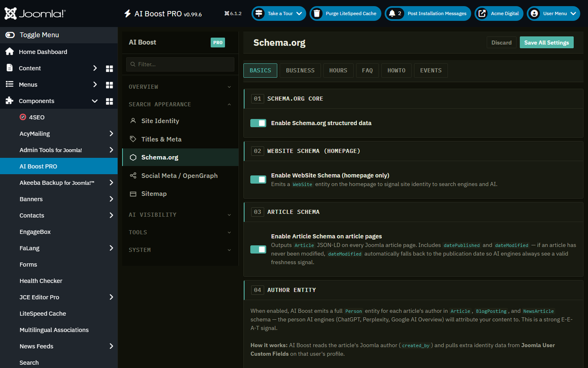Switch to the BASICS tab
Image resolution: width=588 pixels, height=368 pixels.
point(260,70)
